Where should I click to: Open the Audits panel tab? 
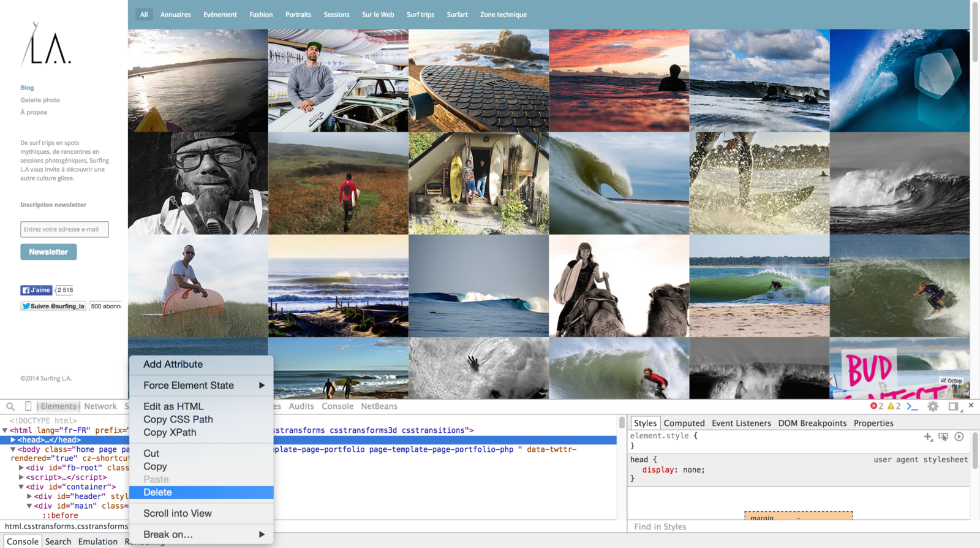[x=301, y=406]
